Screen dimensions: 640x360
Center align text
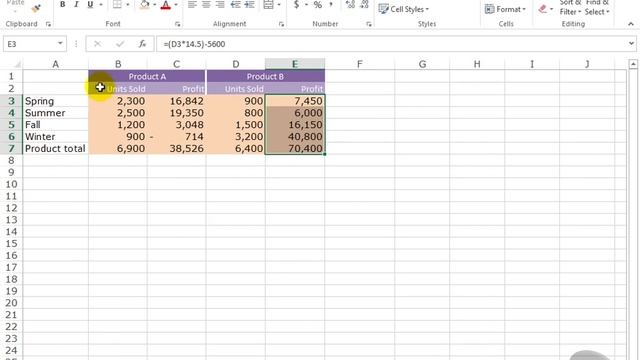pyautogui.click(x=207, y=4)
